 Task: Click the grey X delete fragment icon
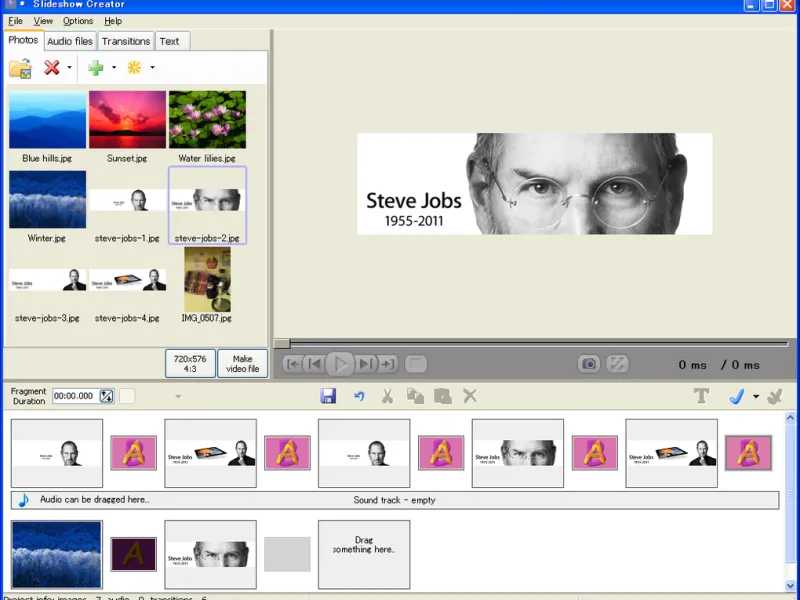click(x=470, y=395)
